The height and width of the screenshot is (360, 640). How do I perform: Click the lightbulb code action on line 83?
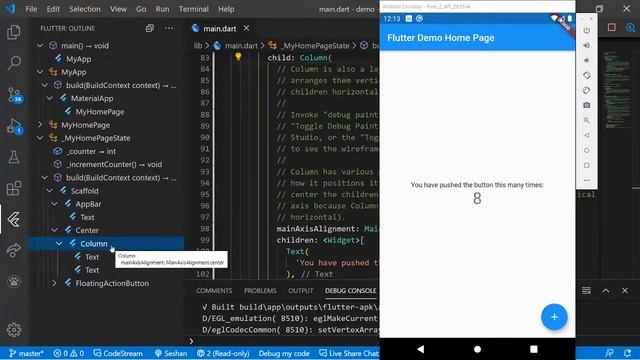pos(238,57)
